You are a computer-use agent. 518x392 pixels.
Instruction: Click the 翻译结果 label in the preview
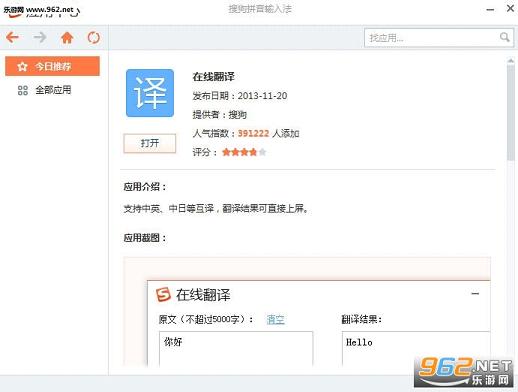361,319
